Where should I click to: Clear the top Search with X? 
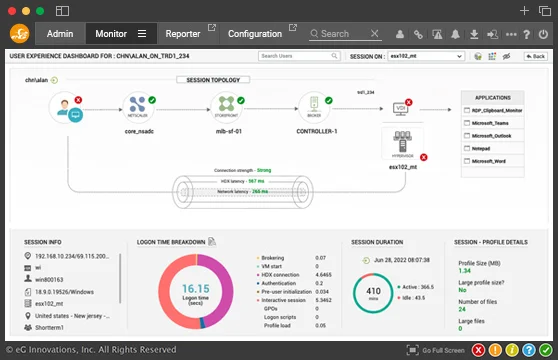[374, 33]
